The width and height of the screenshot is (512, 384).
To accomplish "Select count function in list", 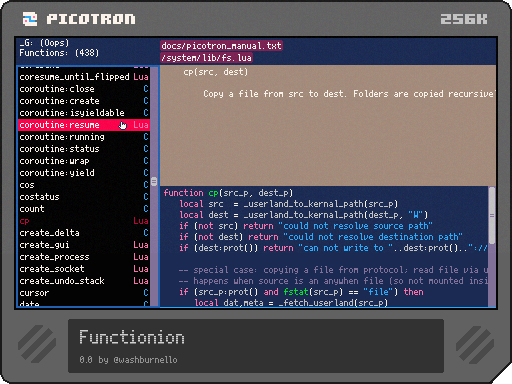I will tap(84, 209).
